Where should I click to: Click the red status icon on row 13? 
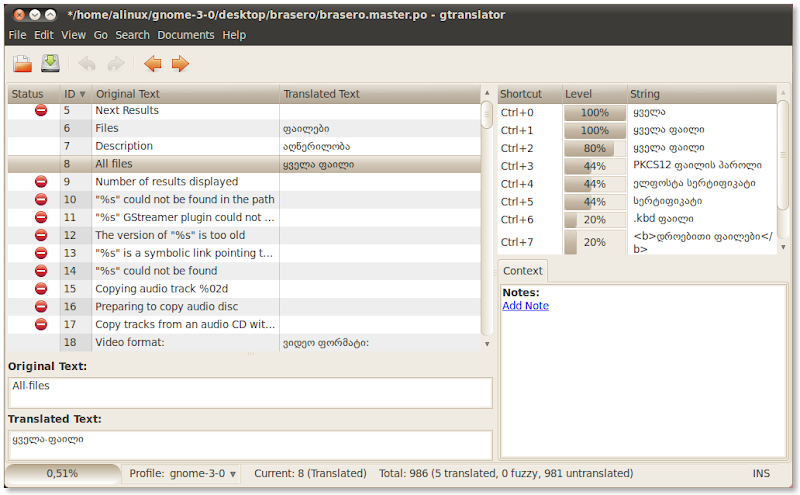pyautogui.click(x=41, y=253)
